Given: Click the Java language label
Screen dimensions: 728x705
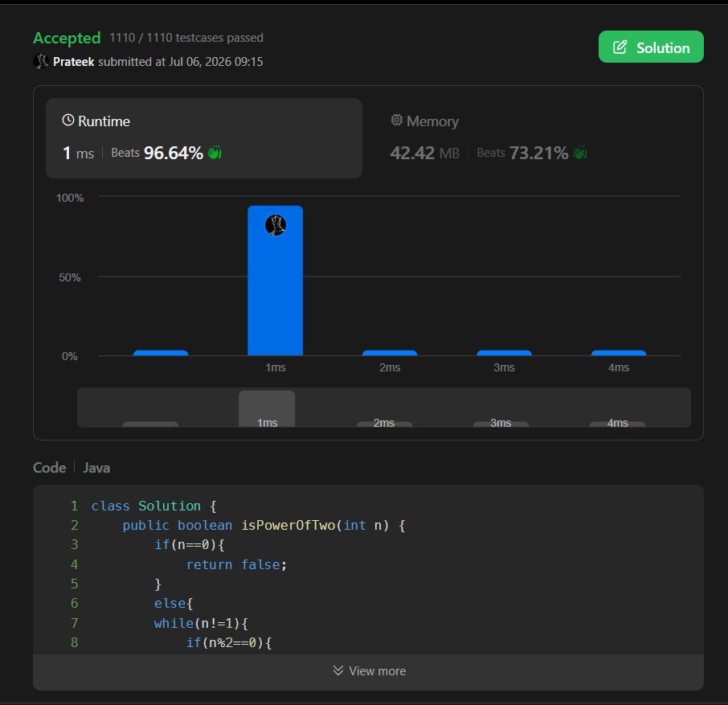Looking at the screenshot, I should [x=96, y=468].
